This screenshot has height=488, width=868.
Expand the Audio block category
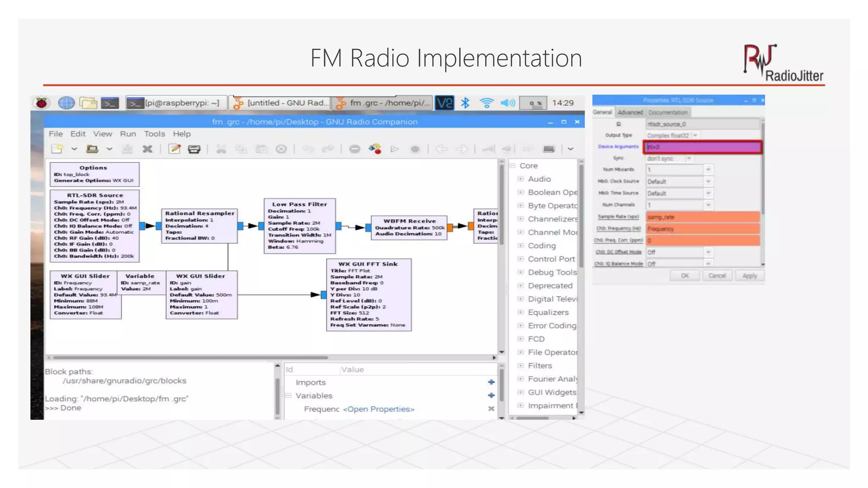pyautogui.click(x=520, y=179)
